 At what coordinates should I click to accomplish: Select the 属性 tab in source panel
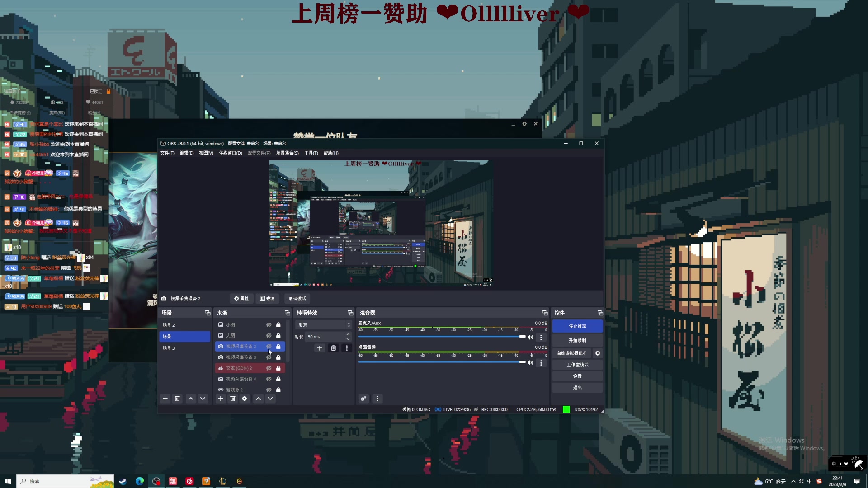pos(241,299)
